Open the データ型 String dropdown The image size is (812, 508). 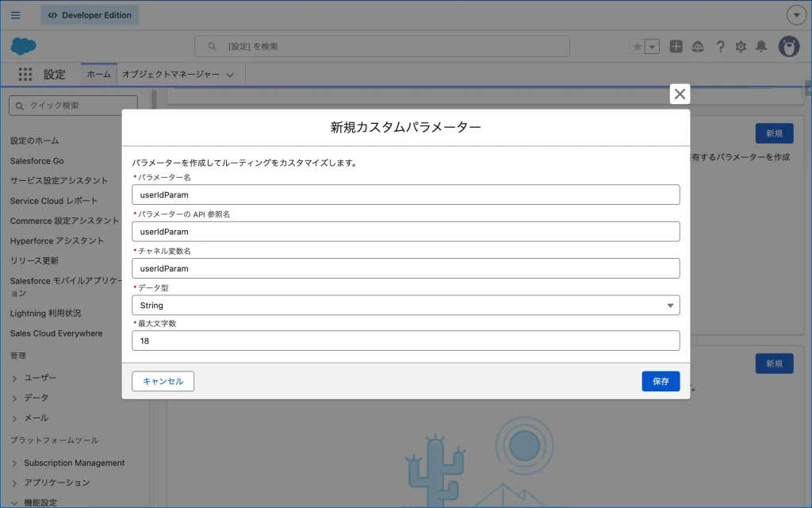[x=405, y=305]
